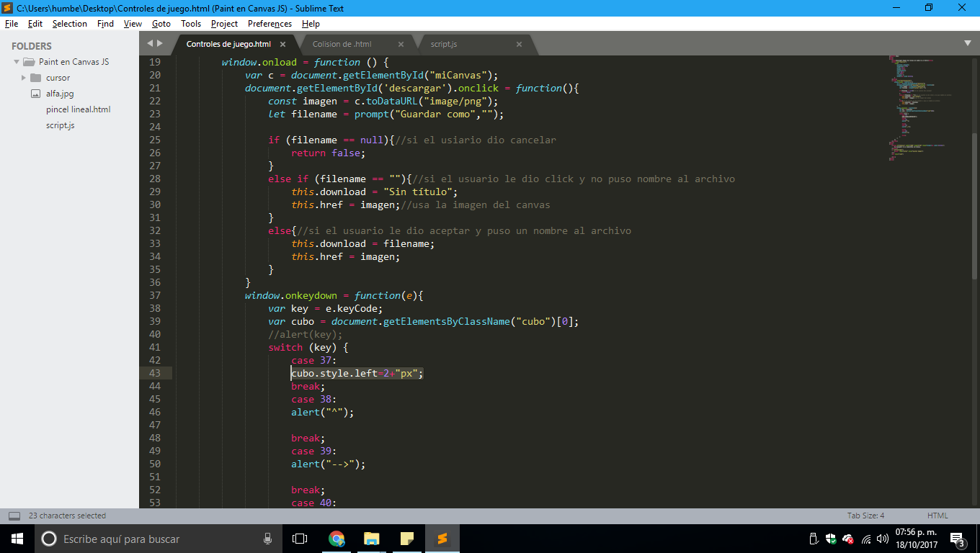
Task: Open script.js from the sidebar
Action: (61, 125)
